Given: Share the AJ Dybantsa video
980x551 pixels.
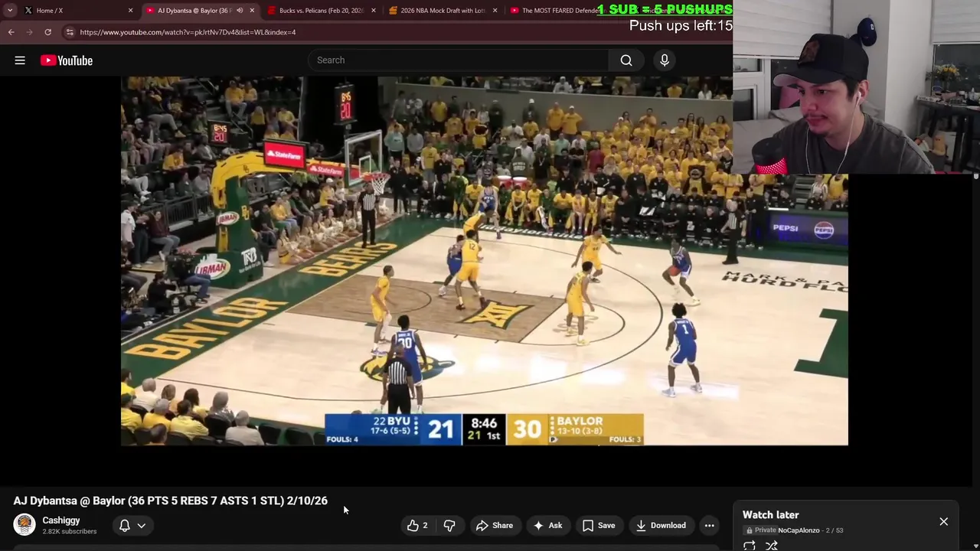Looking at the screenshot, I should pos(495,526).
